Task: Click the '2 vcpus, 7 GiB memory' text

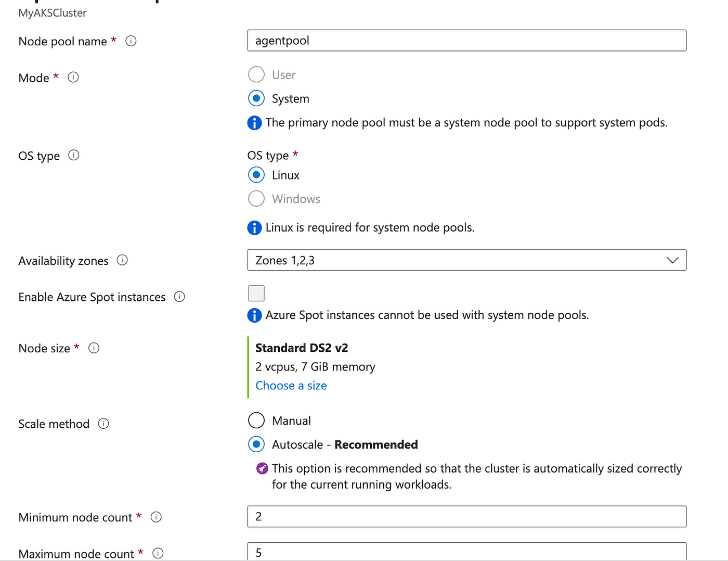Action: 315,367
